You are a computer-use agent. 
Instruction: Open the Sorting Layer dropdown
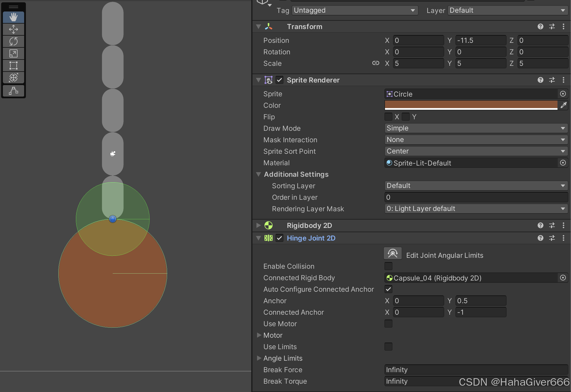(476, 186)
